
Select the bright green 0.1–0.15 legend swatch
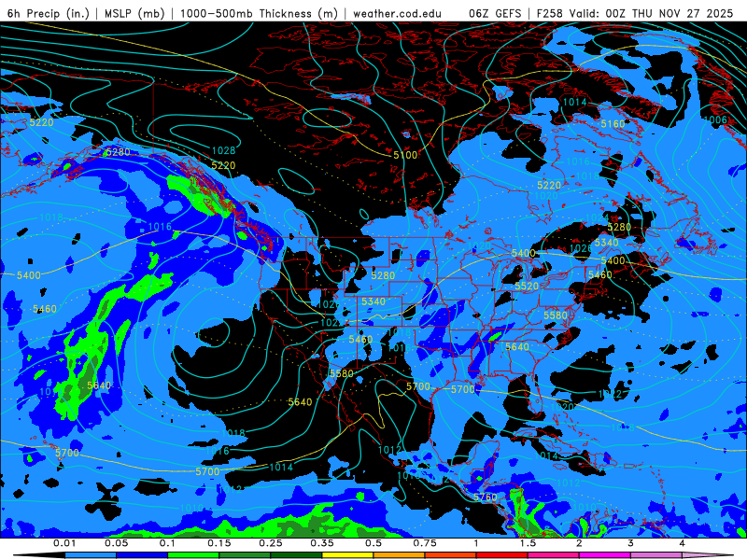coord(193,555)
